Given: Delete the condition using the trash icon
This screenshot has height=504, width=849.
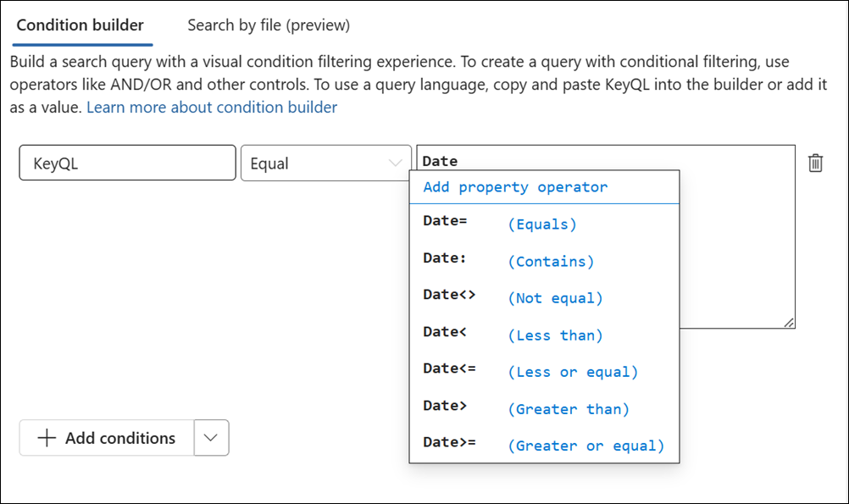Looking at the screenshot, I should pos(815,163).
